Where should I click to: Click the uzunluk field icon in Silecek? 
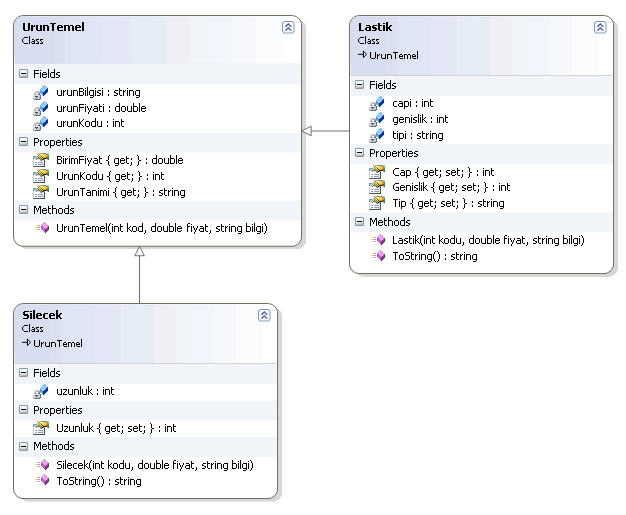[41, 391]
